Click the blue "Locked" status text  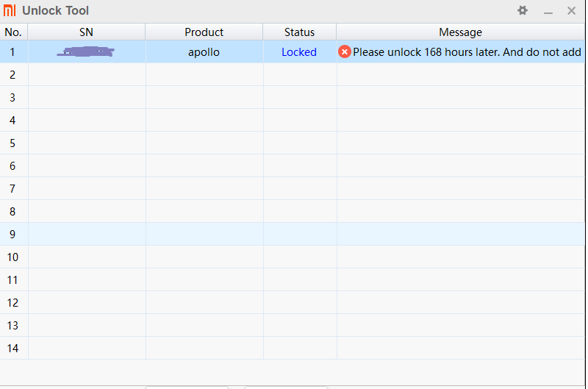(x=299, y=52)
